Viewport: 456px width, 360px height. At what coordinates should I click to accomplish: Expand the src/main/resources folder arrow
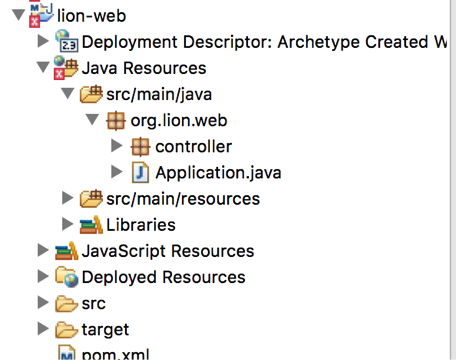tap(68, 198)
